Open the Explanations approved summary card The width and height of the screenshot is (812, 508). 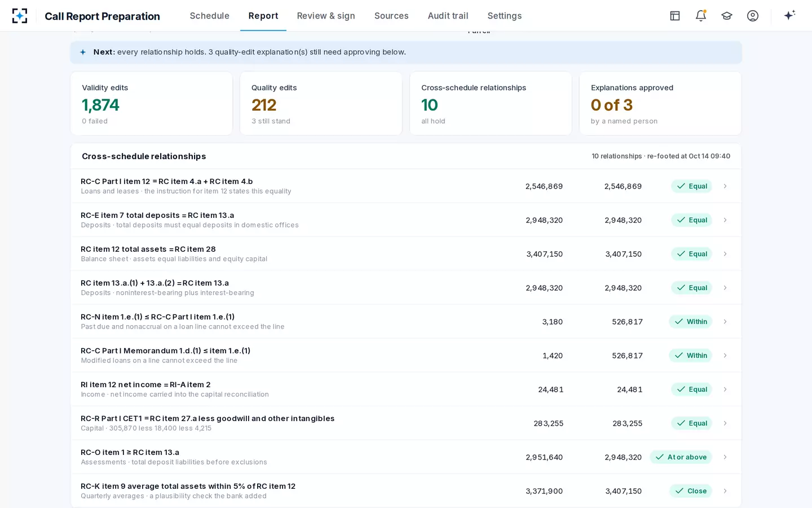click(x=660, y=103)
